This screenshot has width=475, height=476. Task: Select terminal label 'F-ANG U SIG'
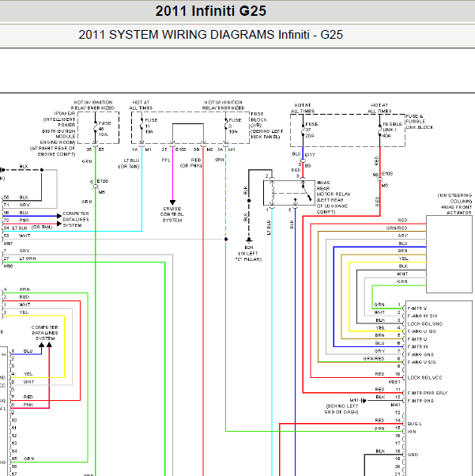[421, 331]
